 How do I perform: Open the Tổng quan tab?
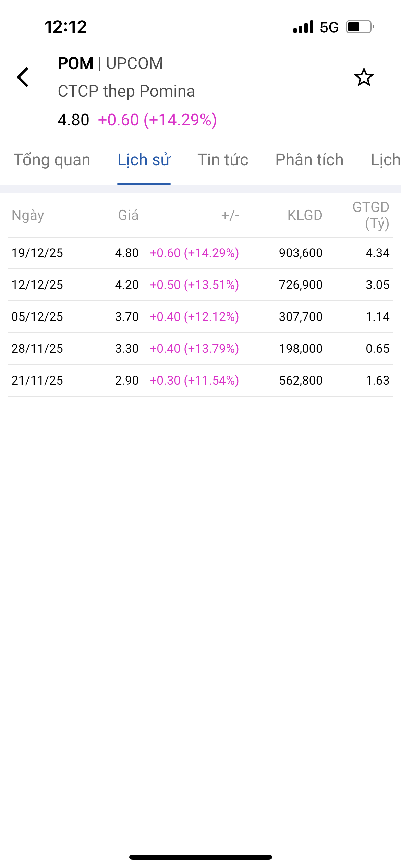[x=52, y=160]
